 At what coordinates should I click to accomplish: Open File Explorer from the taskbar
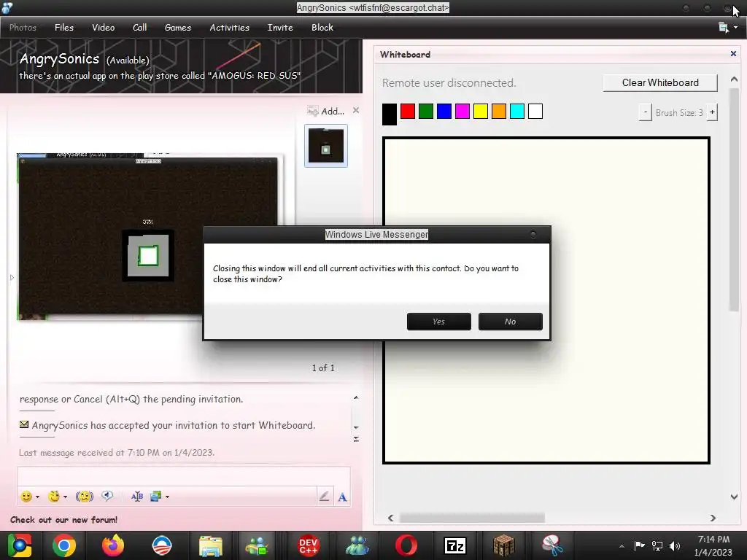point(211,545)
